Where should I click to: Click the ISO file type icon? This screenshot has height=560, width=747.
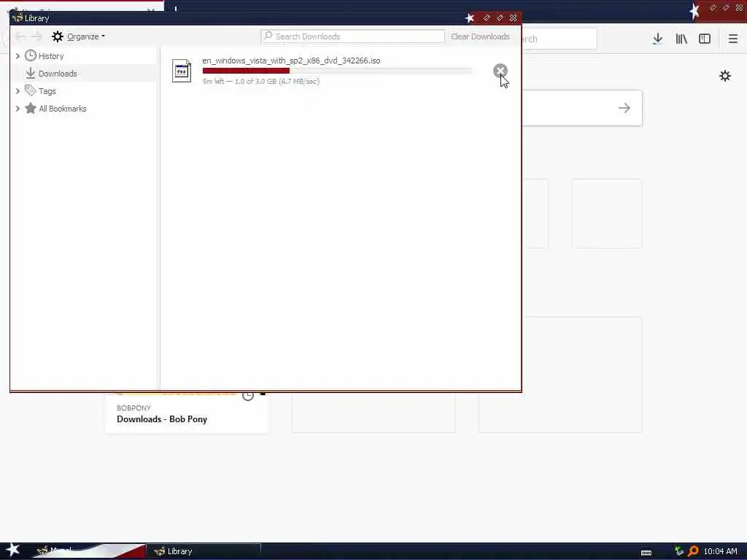(182, 71)
